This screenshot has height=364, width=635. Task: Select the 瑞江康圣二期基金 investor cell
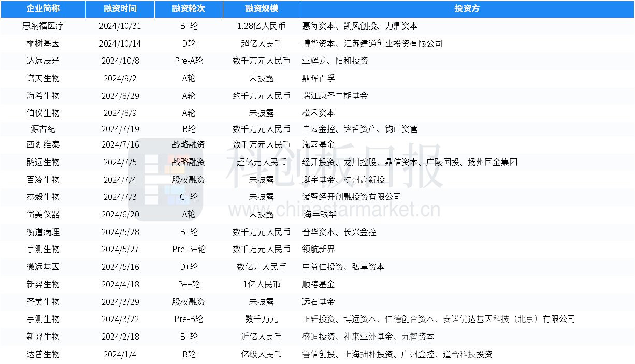click(x=335, y=96)
